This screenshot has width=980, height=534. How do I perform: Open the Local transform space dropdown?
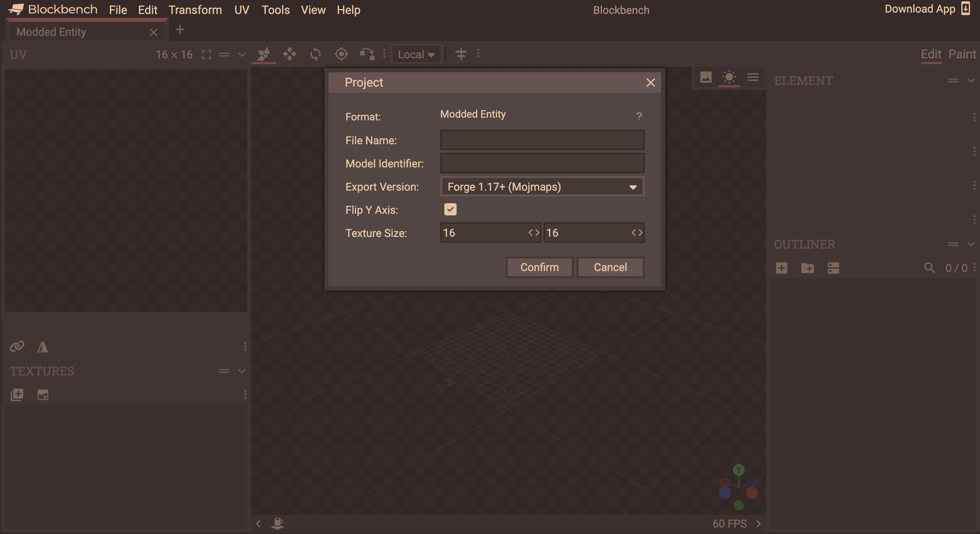pos(416,54)
